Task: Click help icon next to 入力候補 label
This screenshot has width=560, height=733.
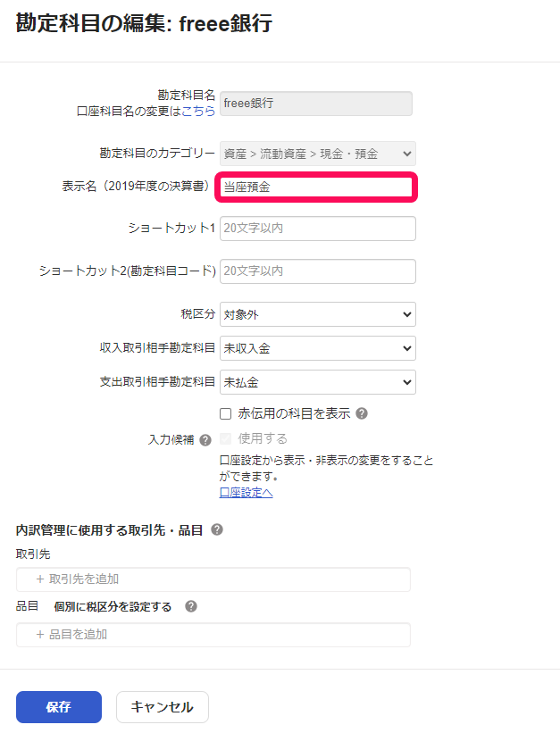Action: click(205, 440)
